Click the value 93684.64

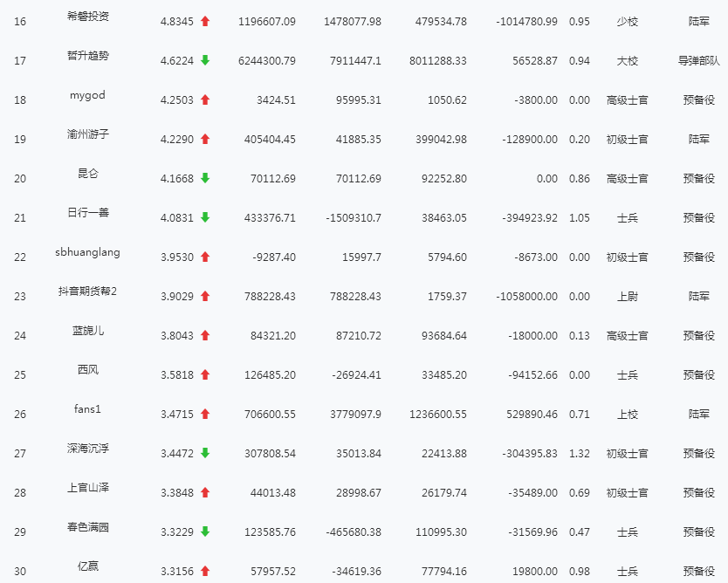coord(443,336)
